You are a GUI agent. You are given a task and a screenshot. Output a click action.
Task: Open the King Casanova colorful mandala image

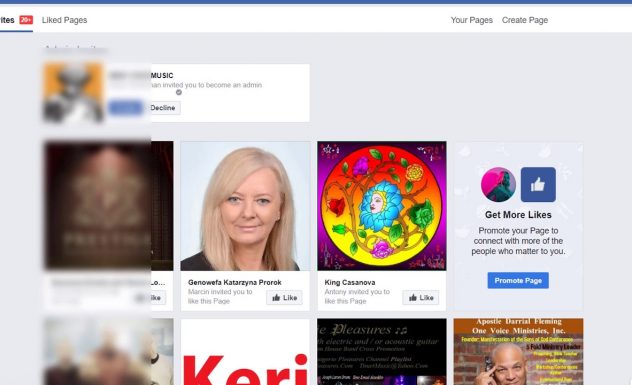pyautogui.click(x=382, y=206)
